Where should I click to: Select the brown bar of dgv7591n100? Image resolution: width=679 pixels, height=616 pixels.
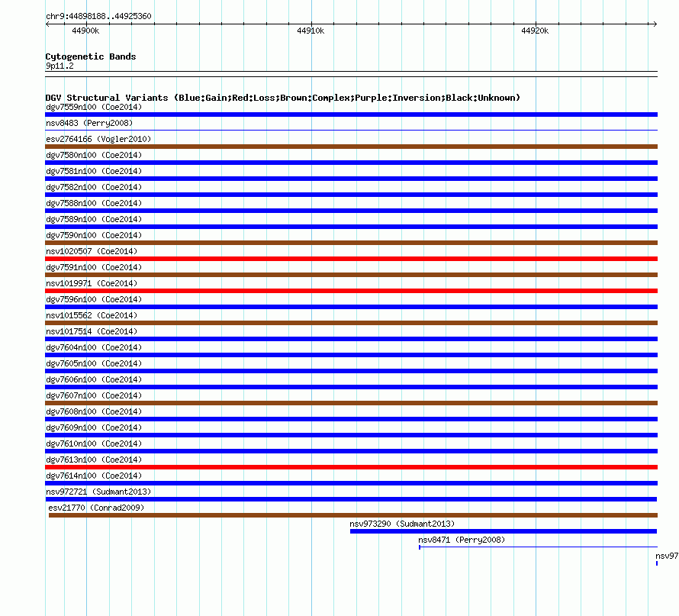(351, 275)
